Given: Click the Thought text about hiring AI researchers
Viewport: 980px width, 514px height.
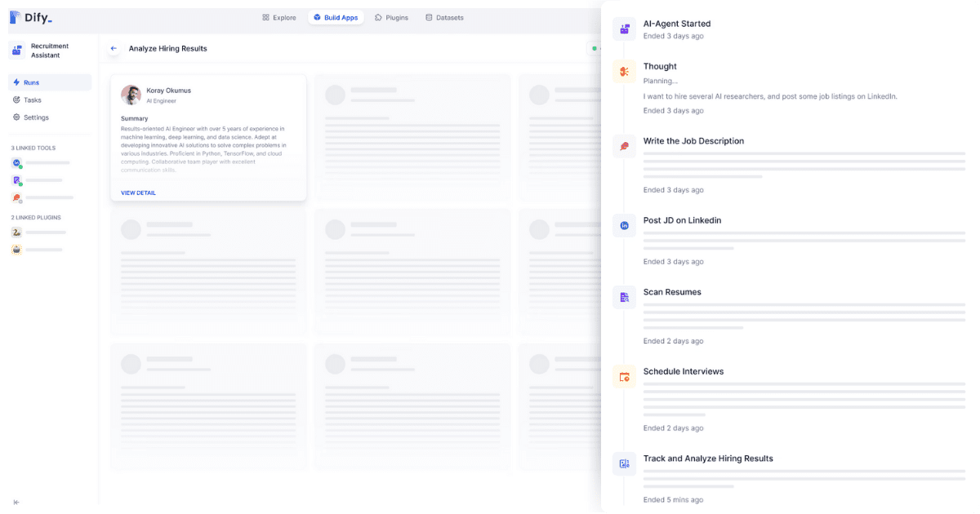Looking at the screenshot, I should coord(770,96).
